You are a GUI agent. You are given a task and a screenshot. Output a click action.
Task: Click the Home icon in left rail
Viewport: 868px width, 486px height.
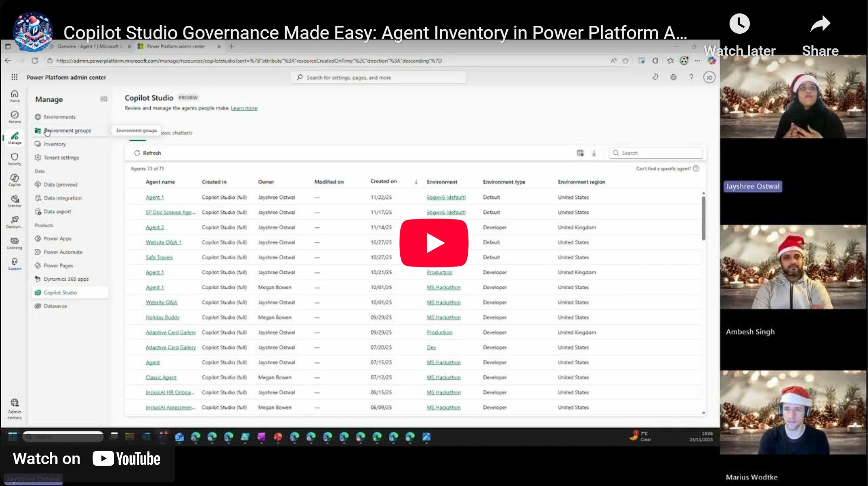tap(15, 95)
